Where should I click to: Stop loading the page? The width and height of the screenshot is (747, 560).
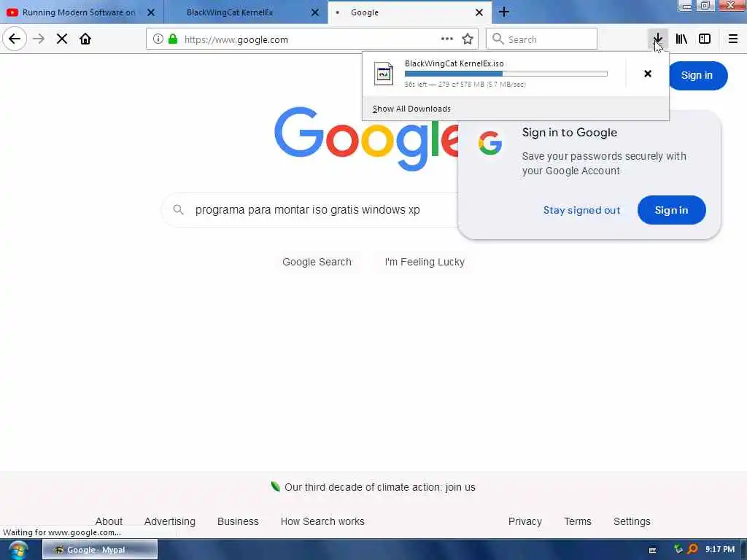[62, 39]
